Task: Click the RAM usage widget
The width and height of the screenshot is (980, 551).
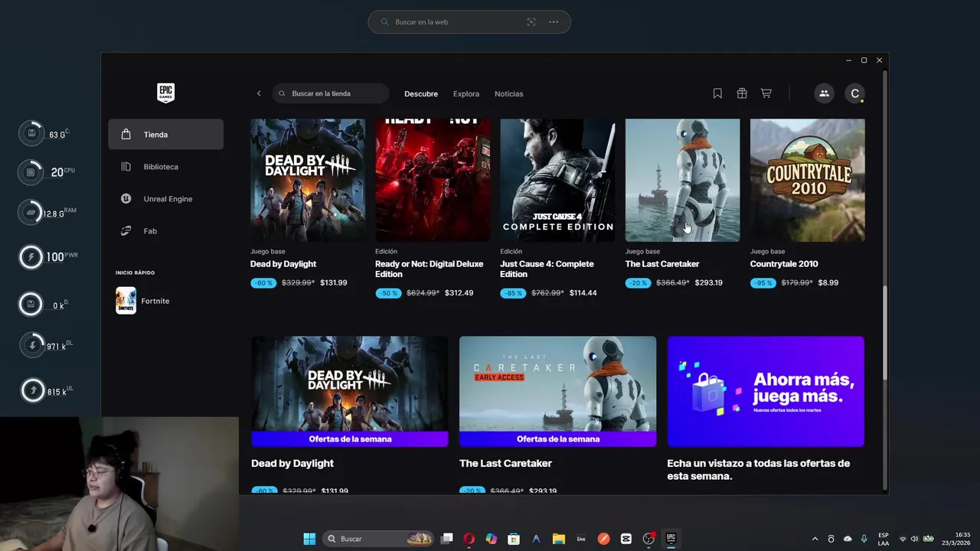Action: point(47,213)
